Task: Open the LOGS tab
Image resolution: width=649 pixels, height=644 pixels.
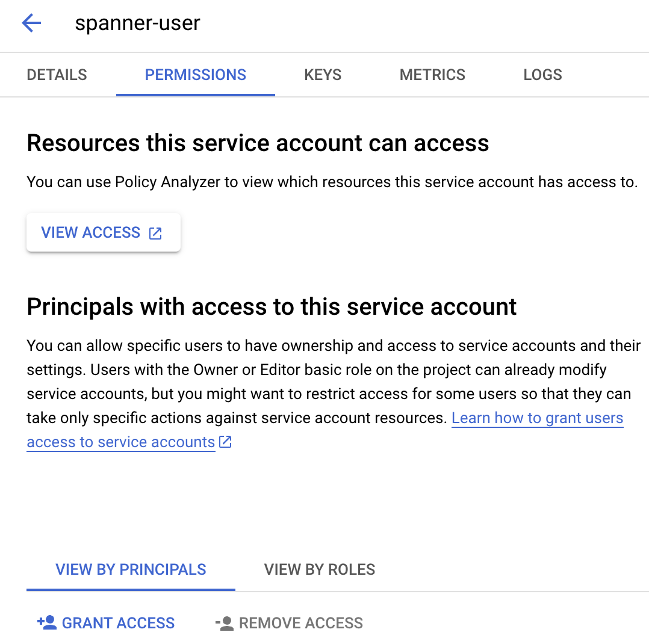Action: pyautogui.click(x=542, y=75)
